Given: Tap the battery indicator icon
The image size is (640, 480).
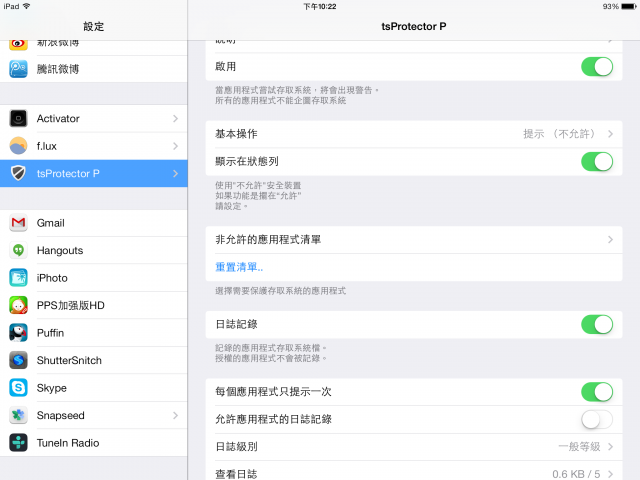Looking at the screenshot, I should [629, 7].
